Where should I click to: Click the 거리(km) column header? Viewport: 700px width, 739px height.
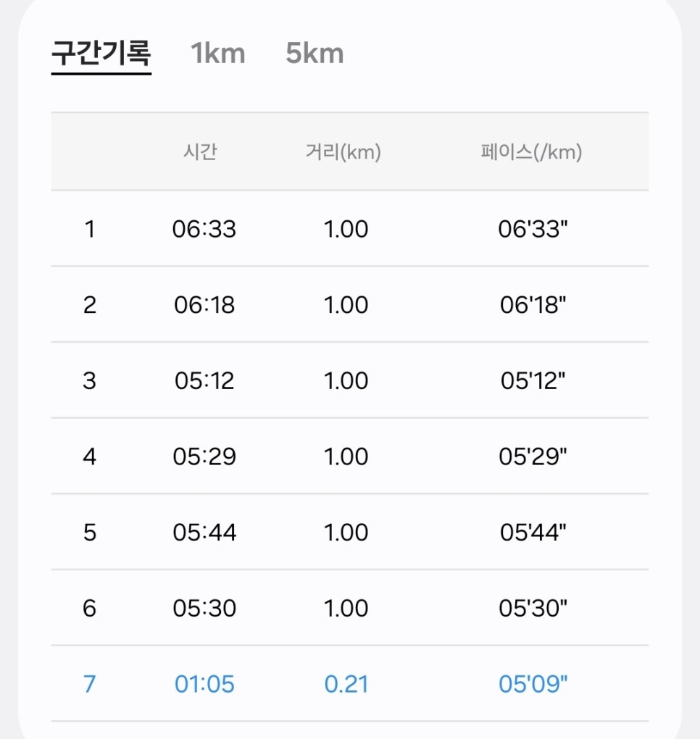coord(343,151)
